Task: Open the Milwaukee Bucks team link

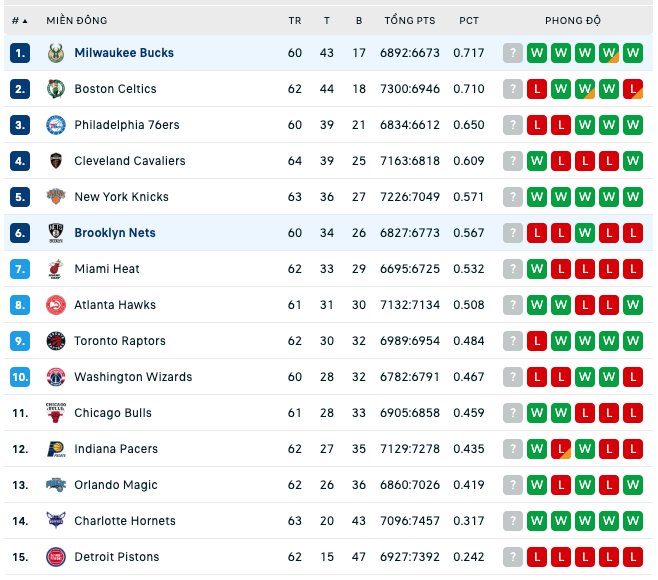Action: pos(124,53)
